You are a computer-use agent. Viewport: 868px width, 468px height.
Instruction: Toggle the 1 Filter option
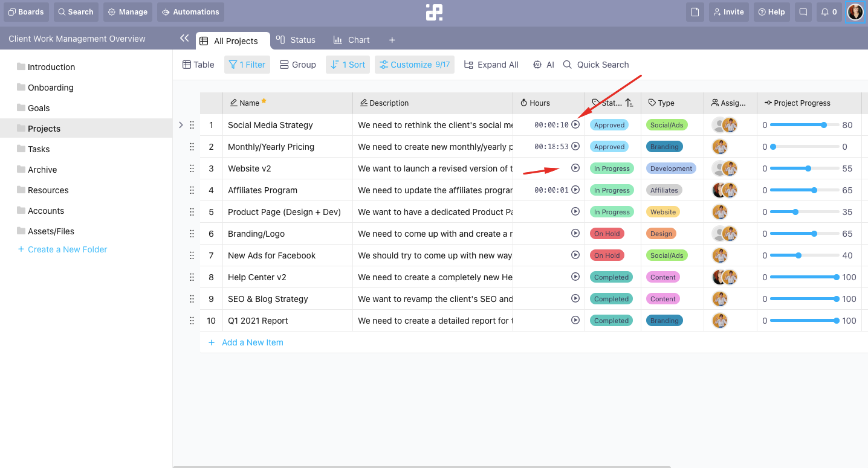[247, 65]
